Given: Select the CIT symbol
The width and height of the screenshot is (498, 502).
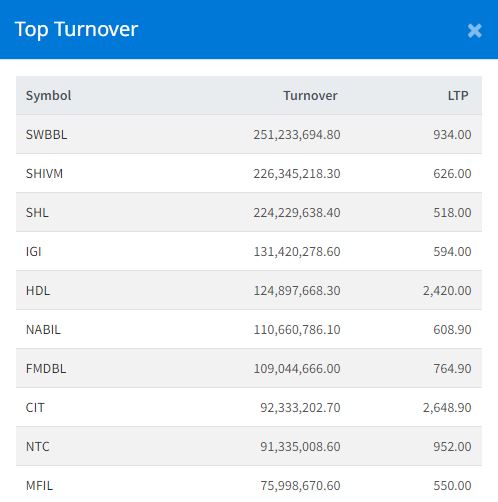Looking at the screenshot, I should point(35,408).
